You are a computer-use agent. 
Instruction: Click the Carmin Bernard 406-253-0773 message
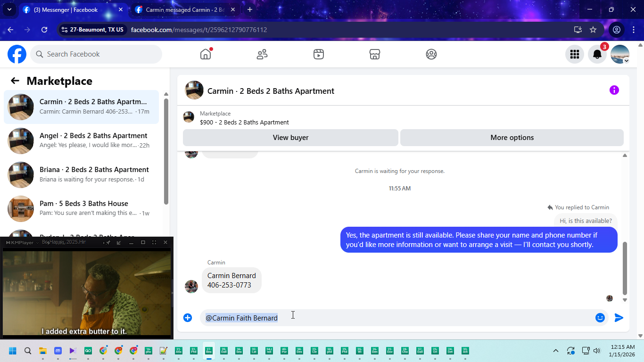tap(231, 280)
